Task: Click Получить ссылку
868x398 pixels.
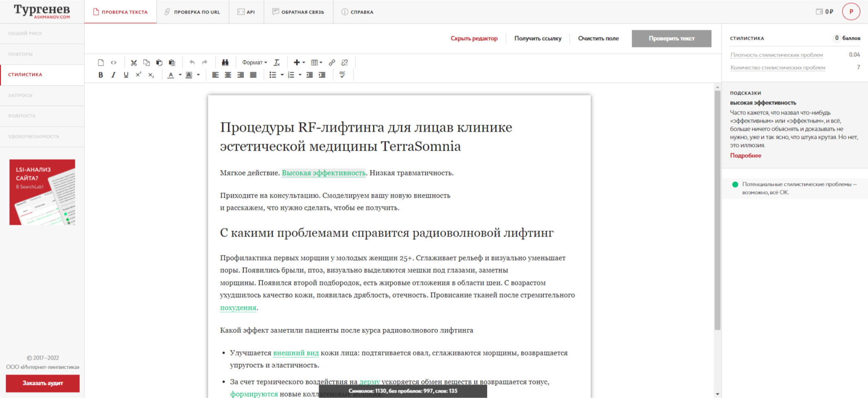Action: pyautogui.click(x=538, y=38)
